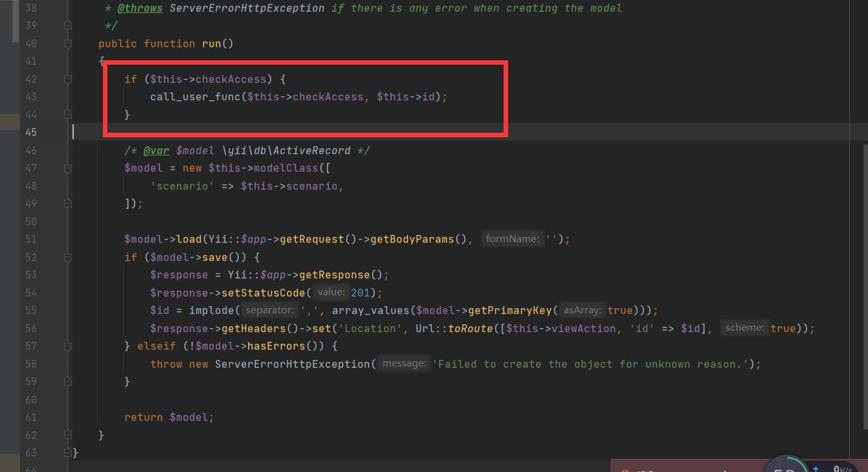This screenshot has width=868, height=472.
Task: Click 'getBodyParams' method call on line 51
Action: 412,239
